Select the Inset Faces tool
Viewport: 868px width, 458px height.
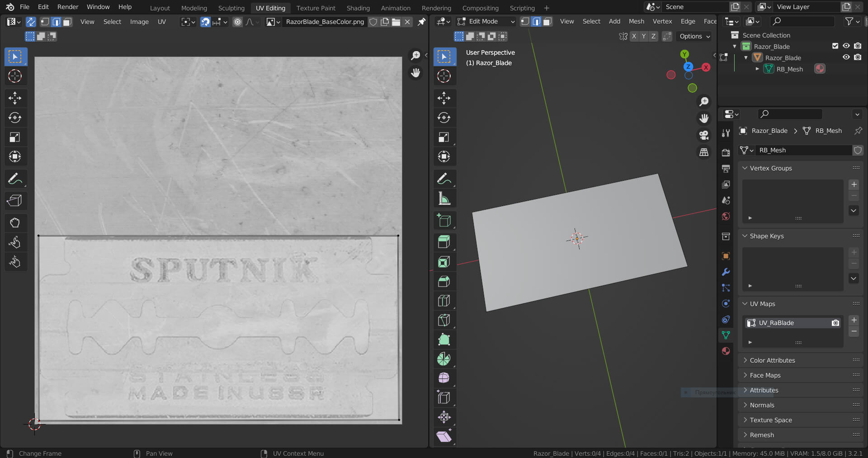[x=444, y=262]
